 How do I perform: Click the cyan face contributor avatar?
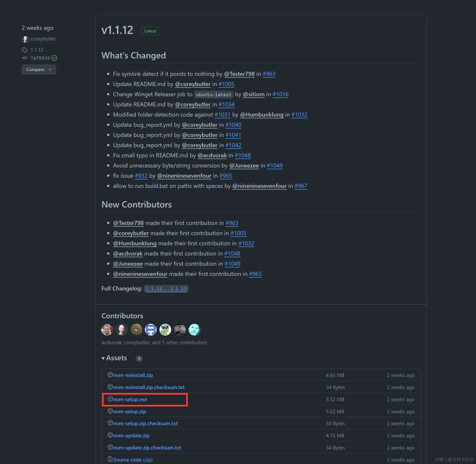(x=194, y=330)
